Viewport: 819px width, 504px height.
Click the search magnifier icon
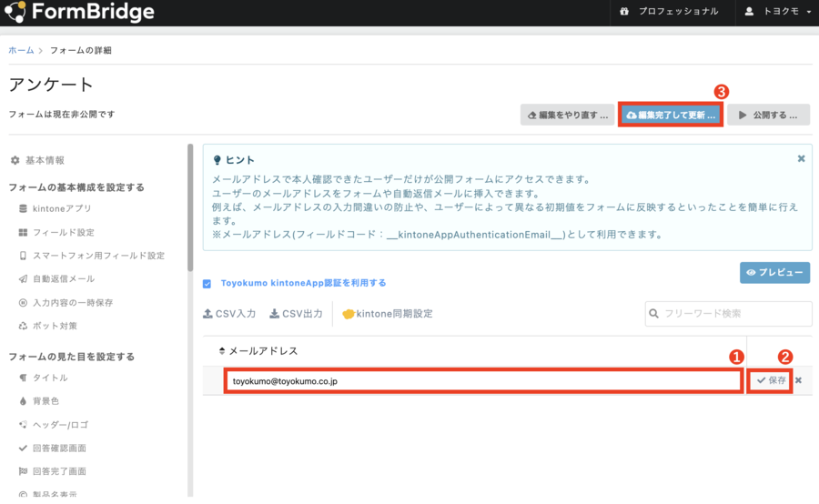click(x=653, y=314)
